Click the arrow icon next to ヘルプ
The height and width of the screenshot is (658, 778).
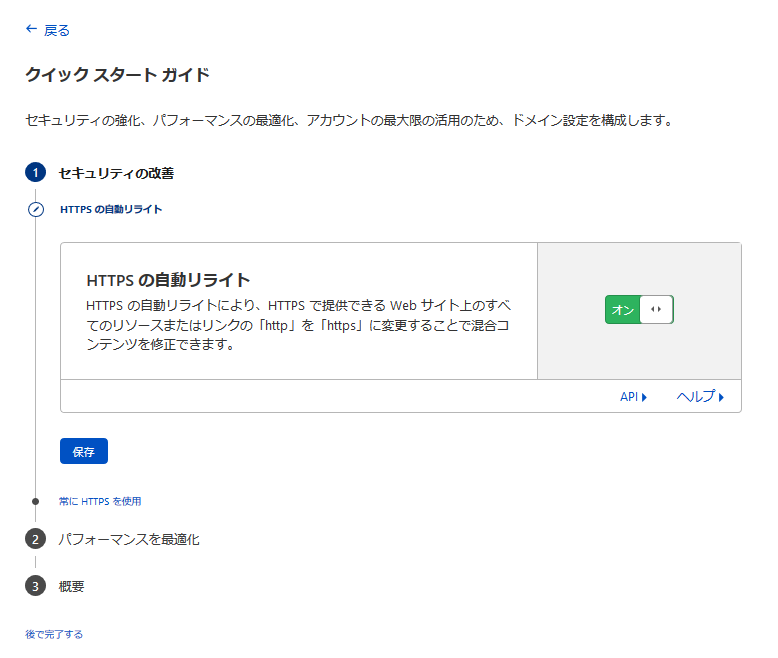(721, 397)
